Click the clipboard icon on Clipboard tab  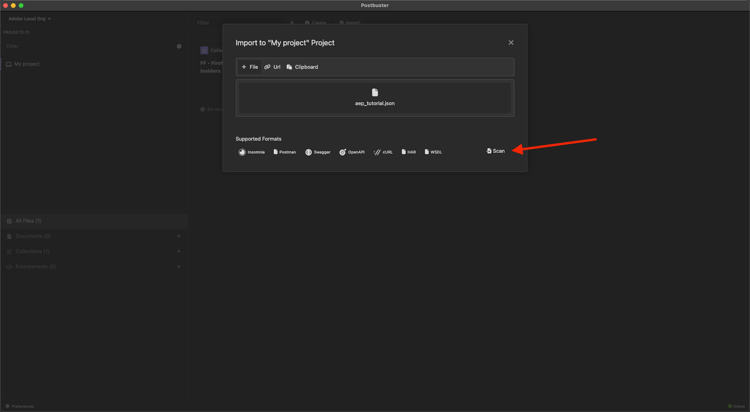pyautogui.click(x=289, y=67)
